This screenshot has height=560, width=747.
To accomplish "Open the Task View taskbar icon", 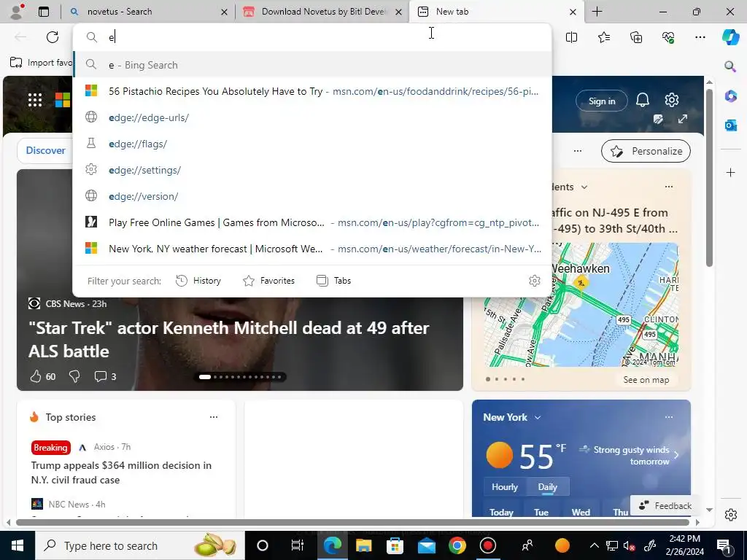I will point(298,545).
